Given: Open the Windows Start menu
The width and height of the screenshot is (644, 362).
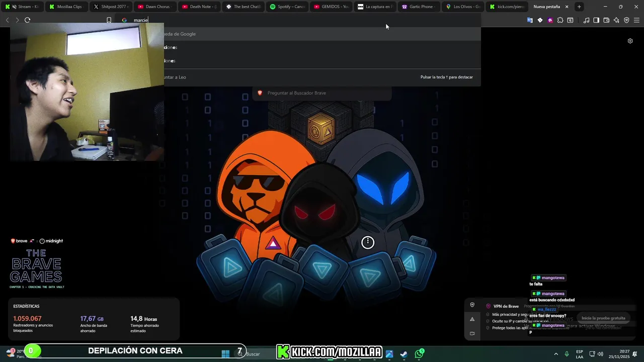Looking at the screenshot, I should coord(225,353).
